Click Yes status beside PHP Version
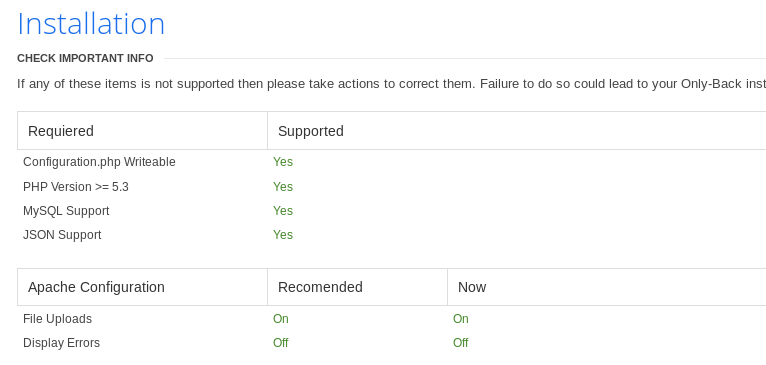The height and width of the screenshot is (365, 766). pyautogui.click(x=283, y=187)
